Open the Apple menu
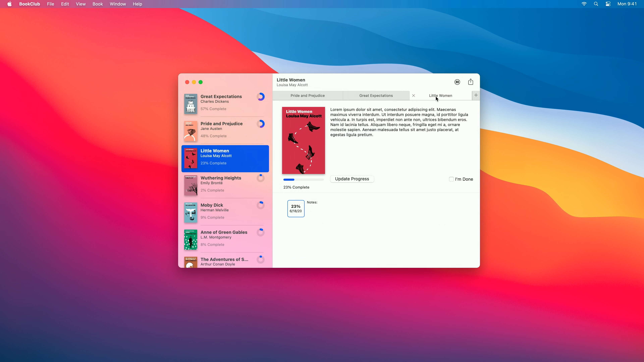This screenshot has width=644, height=362. tap(10, 4)
